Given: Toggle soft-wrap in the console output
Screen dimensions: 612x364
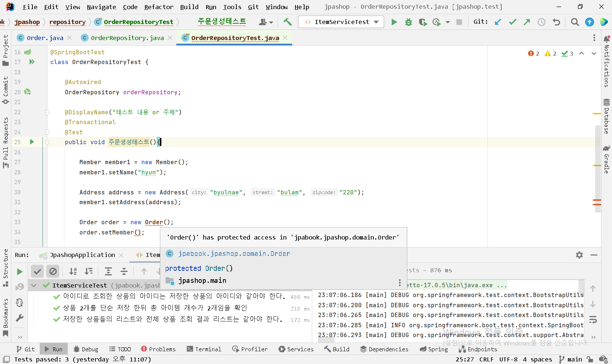Looking at the screenshot, I should 593,320.
